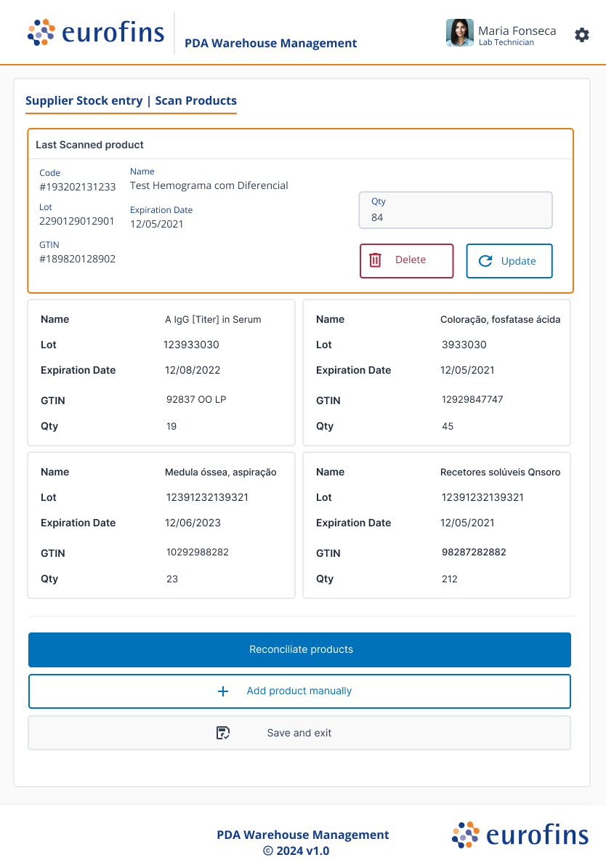Screen dimensions: 606x868
Task: Focus the Qty input field showing 84
Action: click(456, 211)
